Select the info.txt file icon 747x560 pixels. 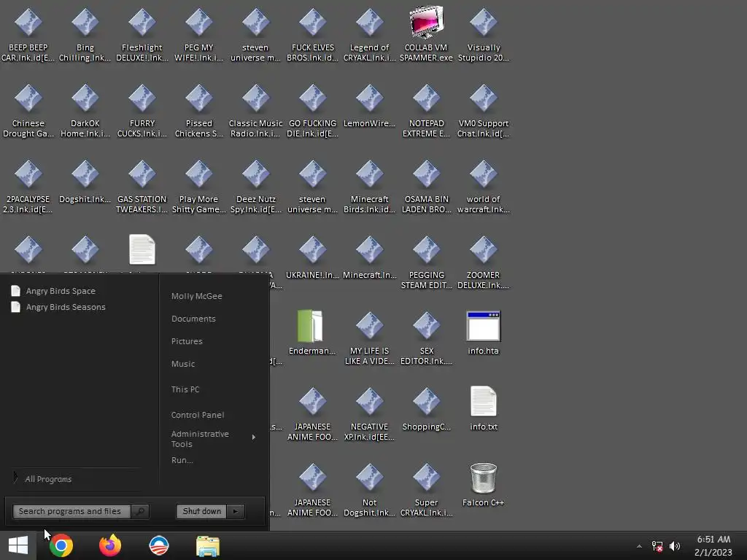(483, 408)
